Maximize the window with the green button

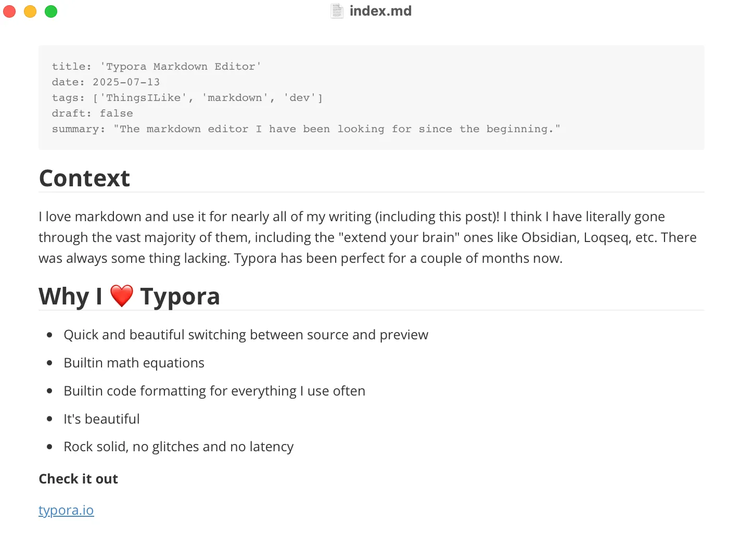51,11
